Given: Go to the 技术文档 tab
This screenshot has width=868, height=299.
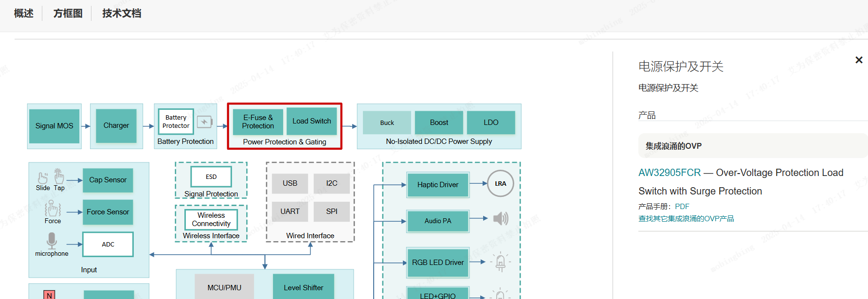Looking at the screenshot, I should [122, 14].
